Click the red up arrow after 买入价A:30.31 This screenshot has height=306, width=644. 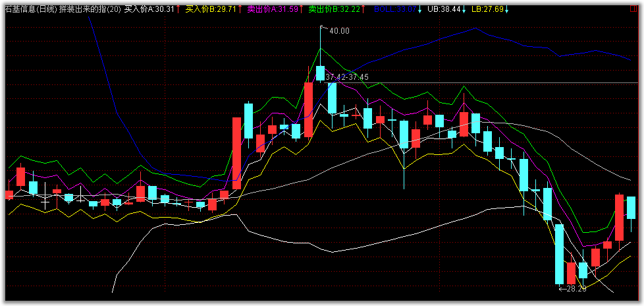click(178, 10)
